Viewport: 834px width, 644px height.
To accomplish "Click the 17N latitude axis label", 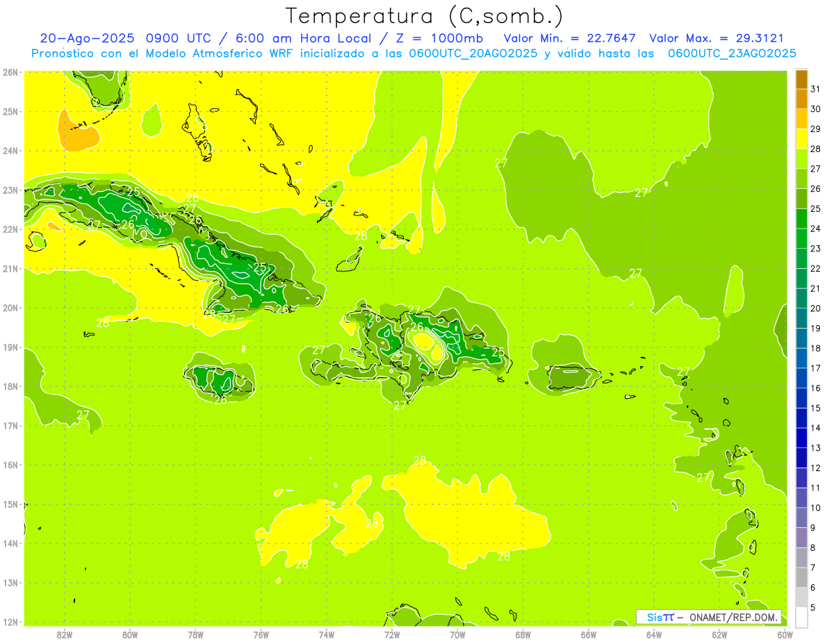I will click(10, 425).
